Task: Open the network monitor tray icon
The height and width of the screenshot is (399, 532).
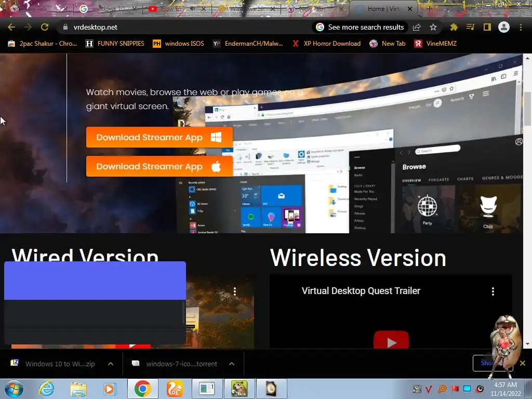Action: 467,389
